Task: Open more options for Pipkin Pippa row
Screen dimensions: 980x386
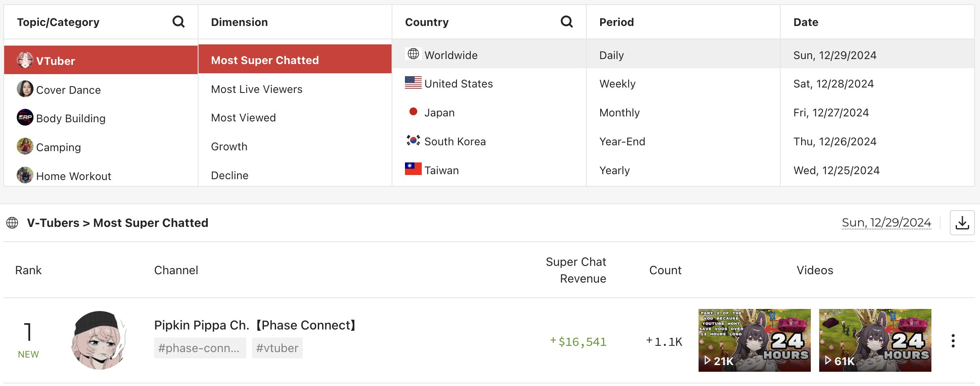Action: [953, 341]
